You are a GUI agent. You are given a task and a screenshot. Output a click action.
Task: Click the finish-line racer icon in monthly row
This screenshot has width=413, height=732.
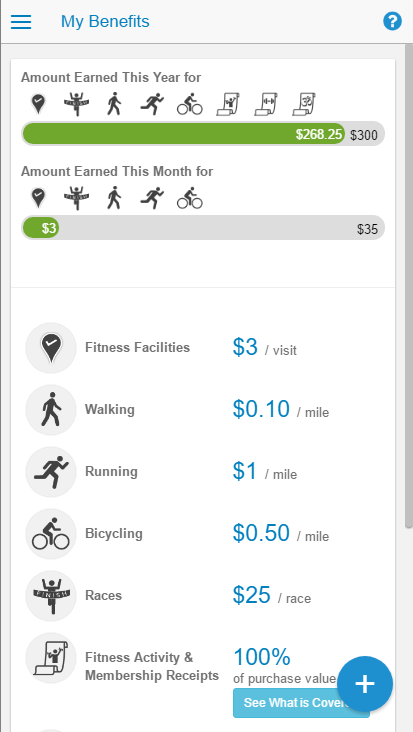[x=76, y=198]
